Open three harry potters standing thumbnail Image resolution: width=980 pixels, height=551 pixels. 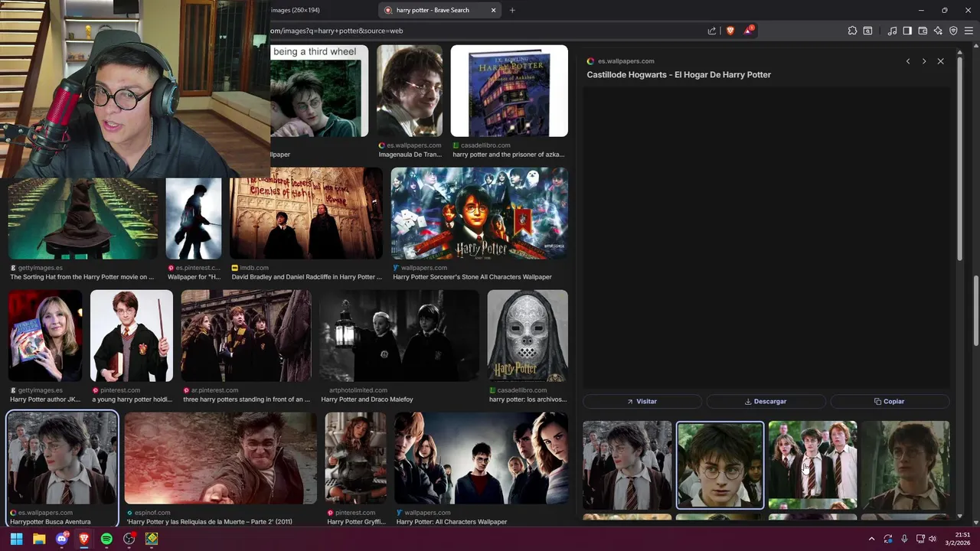tap(246, 336)
